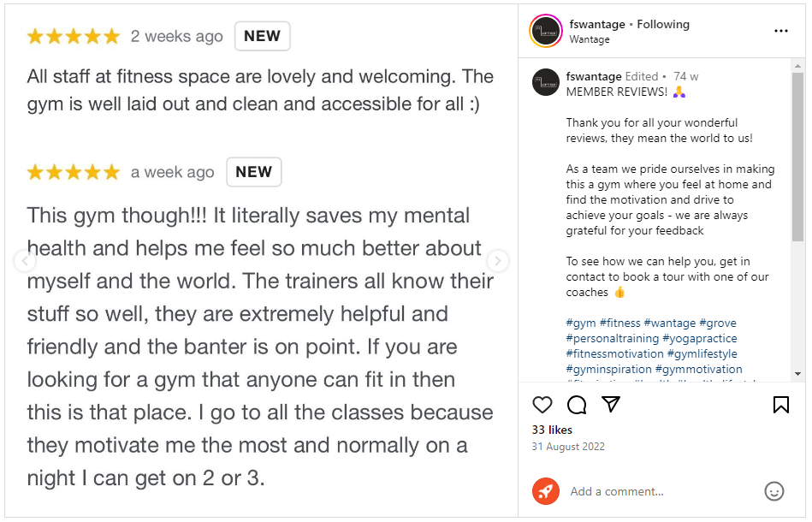Share the post using the paper plane icon
This screenshot has width=812, height=522.
pyautogui.click(x=611, y=404)
